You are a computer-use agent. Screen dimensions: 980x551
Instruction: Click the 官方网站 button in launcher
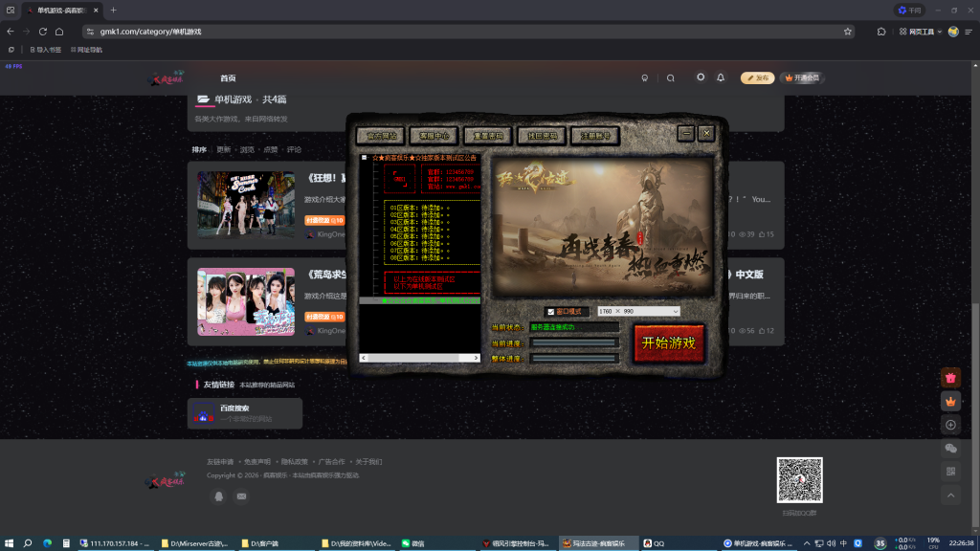pos(380,136)
